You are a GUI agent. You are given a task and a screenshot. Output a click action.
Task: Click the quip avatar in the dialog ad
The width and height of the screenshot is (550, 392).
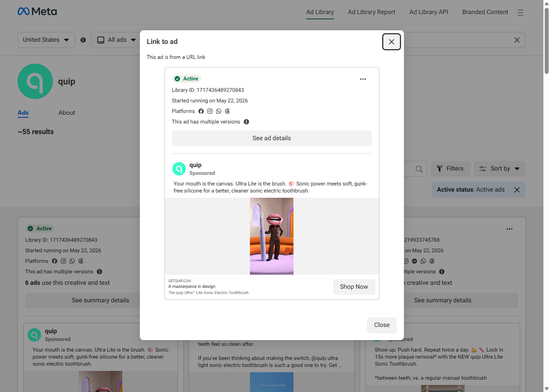click(179, 169)
